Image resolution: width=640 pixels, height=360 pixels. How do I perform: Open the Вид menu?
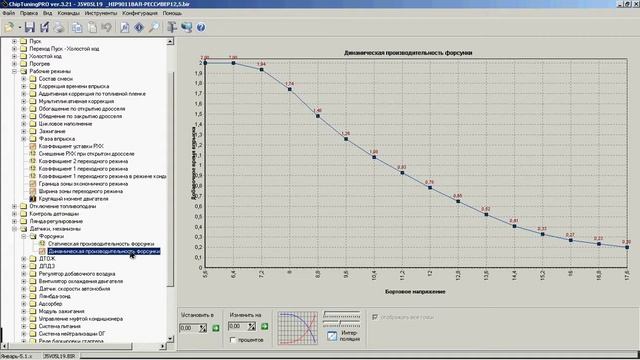tap(47, 13)
